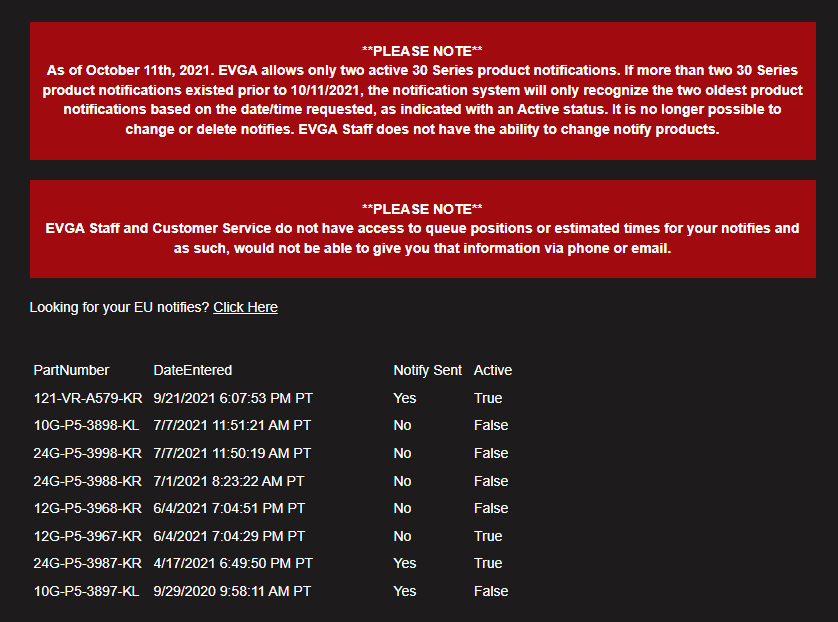838x622 pixels.
Task: Select the Notify Sent column header
Action: tap(427, 370)
